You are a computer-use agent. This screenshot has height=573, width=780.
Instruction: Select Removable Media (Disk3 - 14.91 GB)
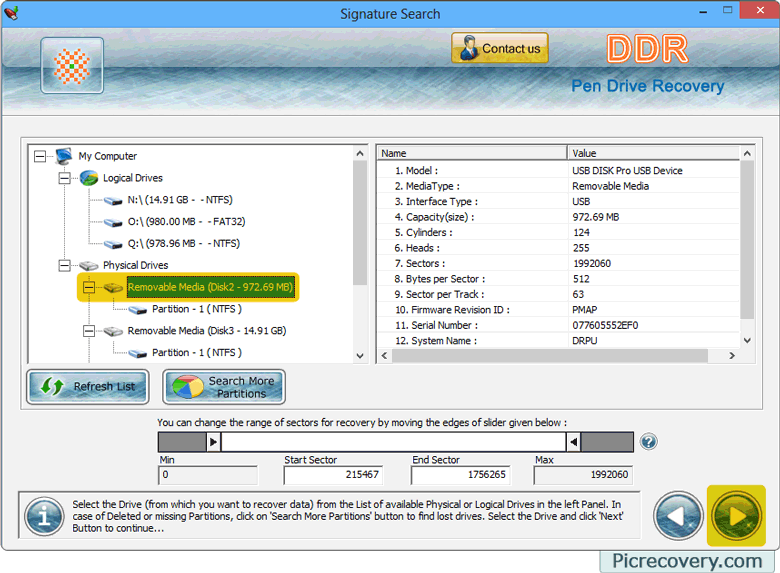tap(206, 331)
